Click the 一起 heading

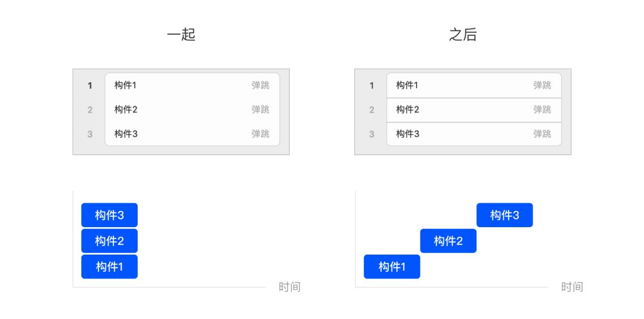click(181, 35)
